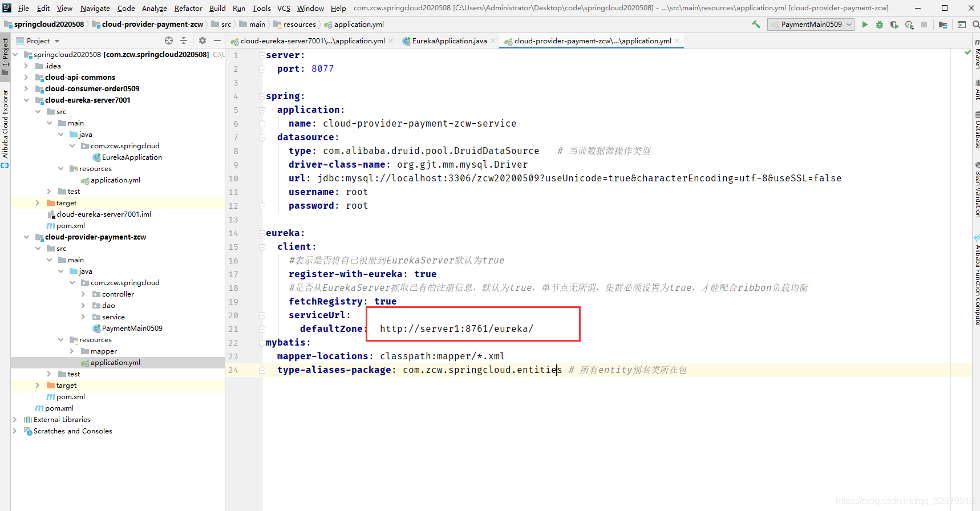Image resolution: width=980 pixels, height=511 pixels.
Task: Expand the .idea folder
Action: pyautogui.click(x=26, y=66)
